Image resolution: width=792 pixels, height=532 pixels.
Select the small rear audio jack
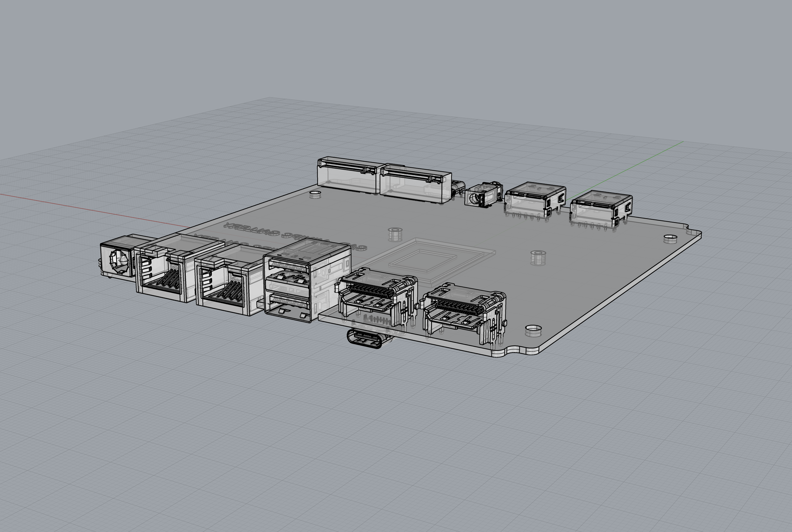click(483, 196)
